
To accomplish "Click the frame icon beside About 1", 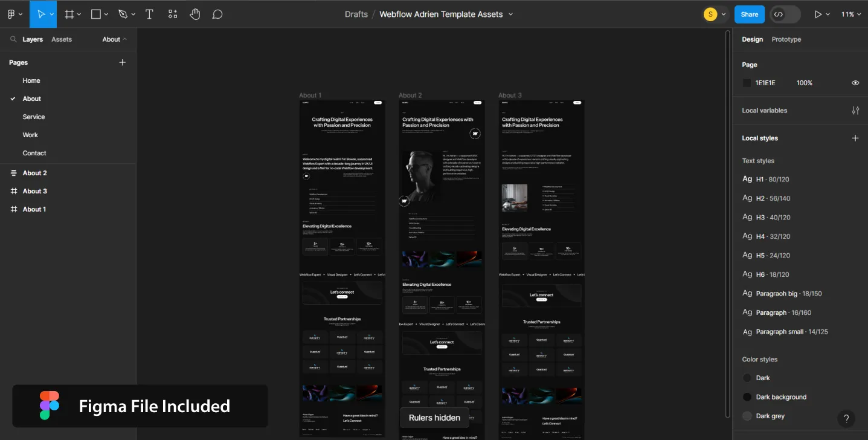I will click(14, 209).
